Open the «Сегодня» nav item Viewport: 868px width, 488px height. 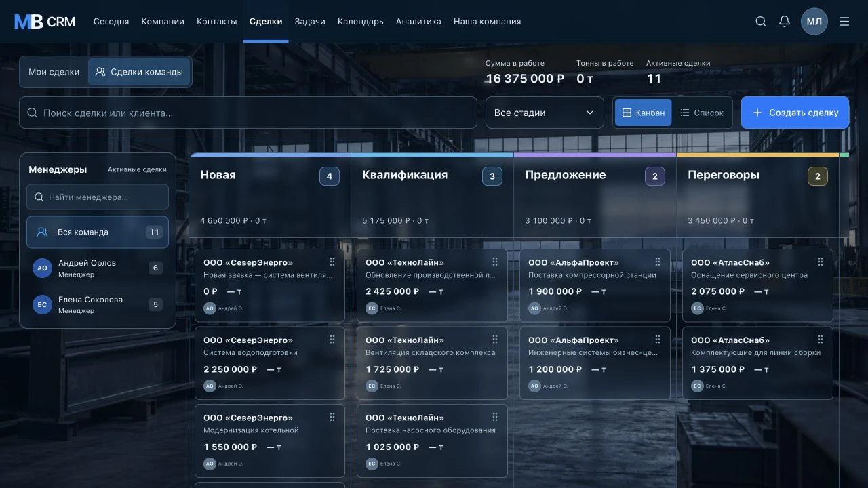click(111, 22)
